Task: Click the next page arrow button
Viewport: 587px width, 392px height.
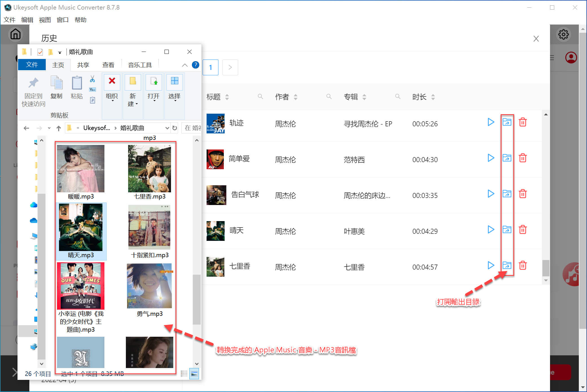Action: (230, 67)
